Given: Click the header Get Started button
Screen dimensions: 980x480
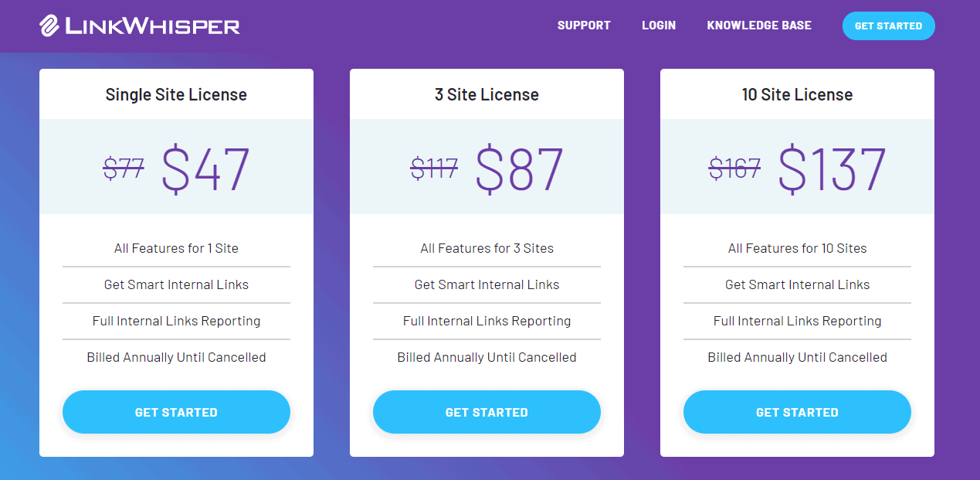Looking at the screenshot, I should pyautogui.click(x=888, y=26).
